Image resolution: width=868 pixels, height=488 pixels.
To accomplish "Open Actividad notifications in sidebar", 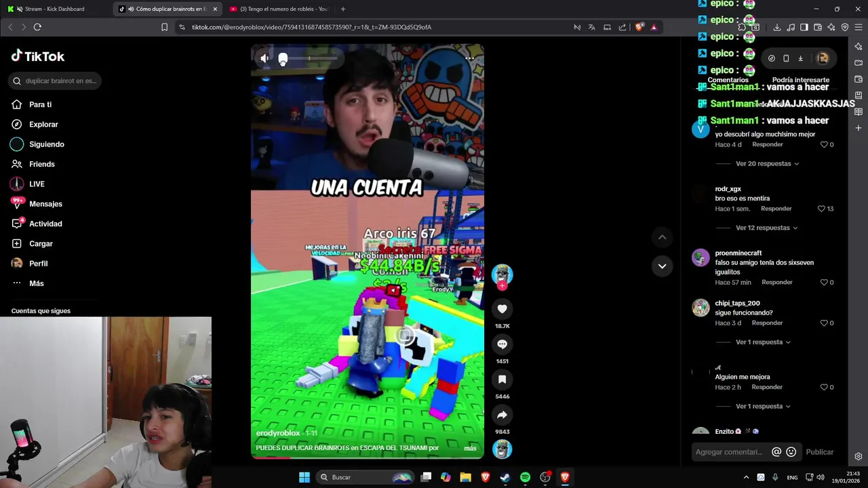I will pos(45,224).
